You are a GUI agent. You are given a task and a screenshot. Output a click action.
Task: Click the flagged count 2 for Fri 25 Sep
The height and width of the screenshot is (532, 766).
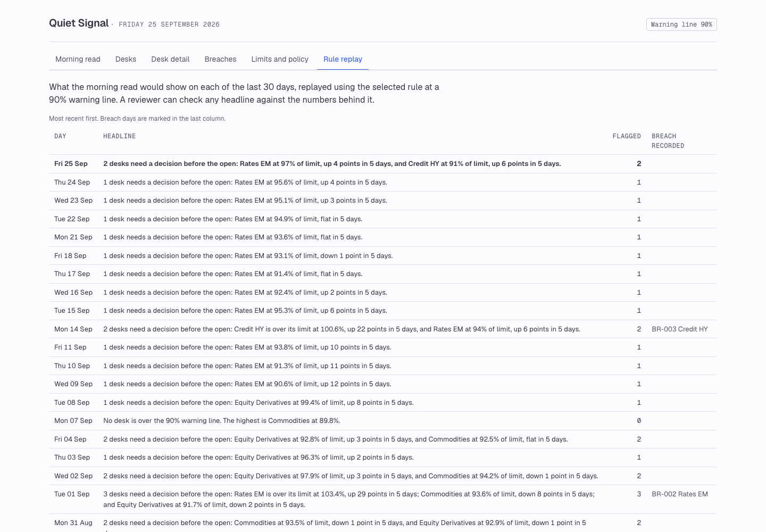tap(639, 164)
